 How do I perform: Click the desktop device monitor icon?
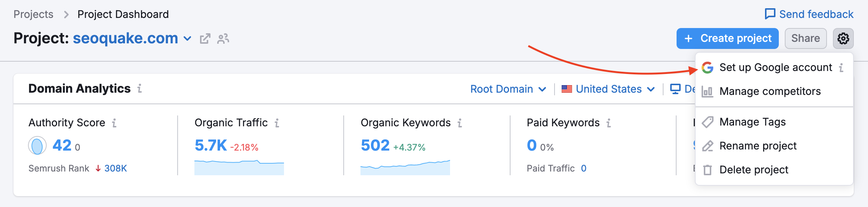[x=675, y=89]
